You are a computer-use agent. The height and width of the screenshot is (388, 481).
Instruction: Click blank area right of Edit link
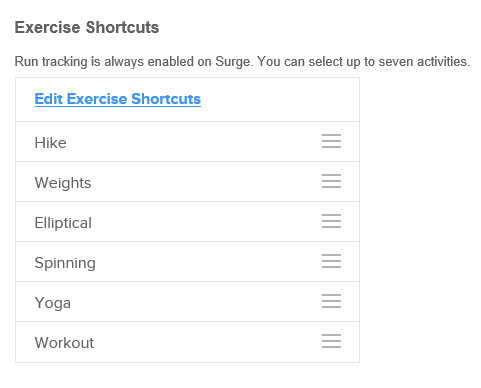[x=280, y=99]
